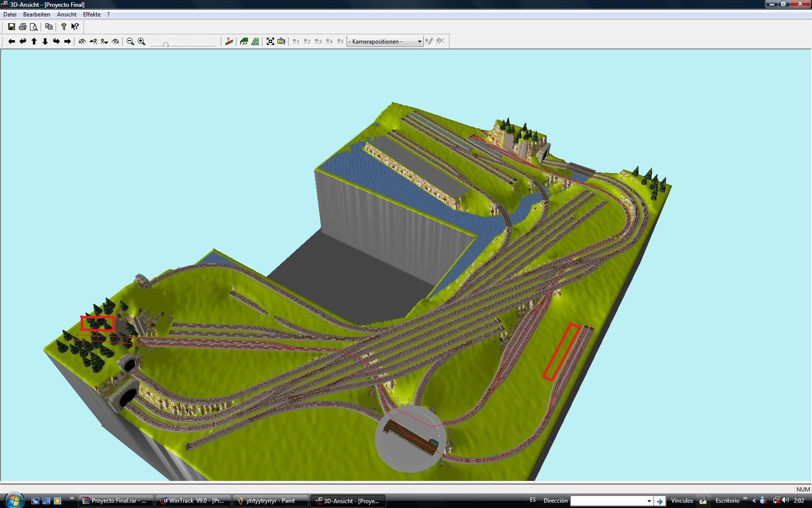Click the question mark help icon
The width and height of the screenshot is (812, 508).
click(x=63, y=27)
